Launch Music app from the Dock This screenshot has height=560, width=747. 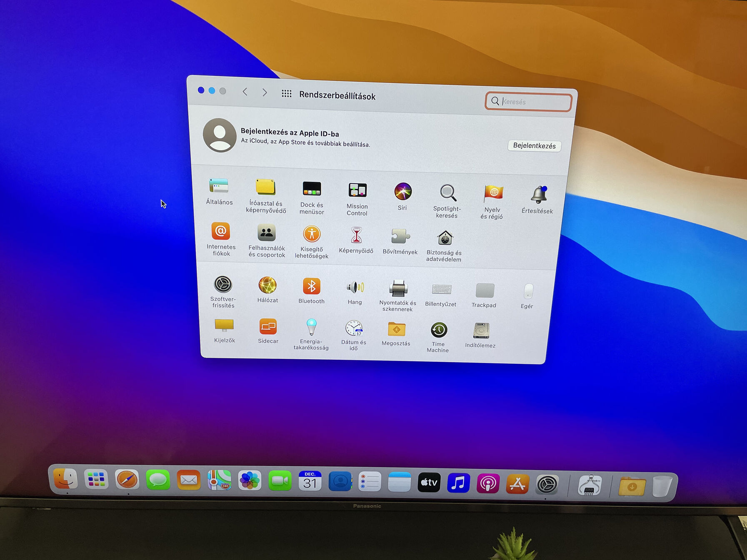click(x=459, y=483)
